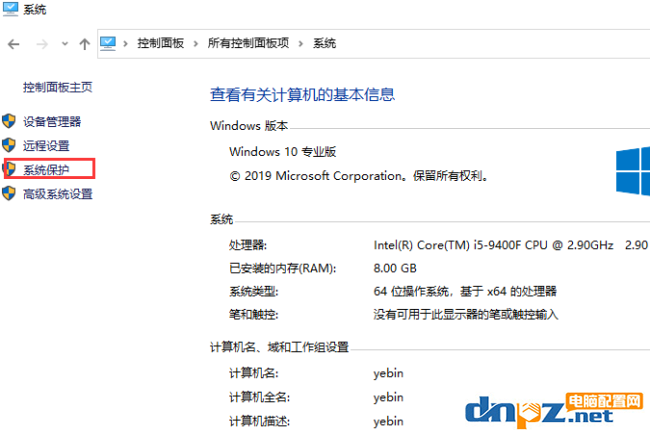Click the 计算机名 value yebin
Image resolution: width=650 pixels, height=435 pixels.
(x=388, y=373)
